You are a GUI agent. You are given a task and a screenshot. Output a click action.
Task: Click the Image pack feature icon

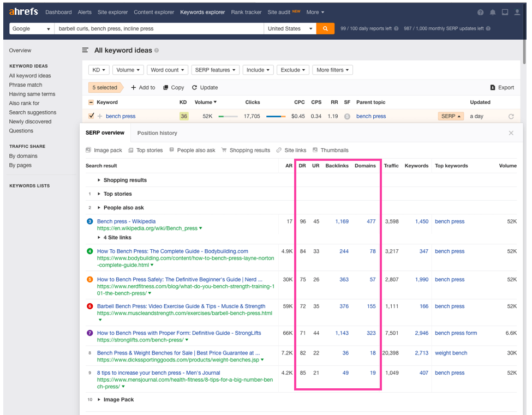pos(88,150)
